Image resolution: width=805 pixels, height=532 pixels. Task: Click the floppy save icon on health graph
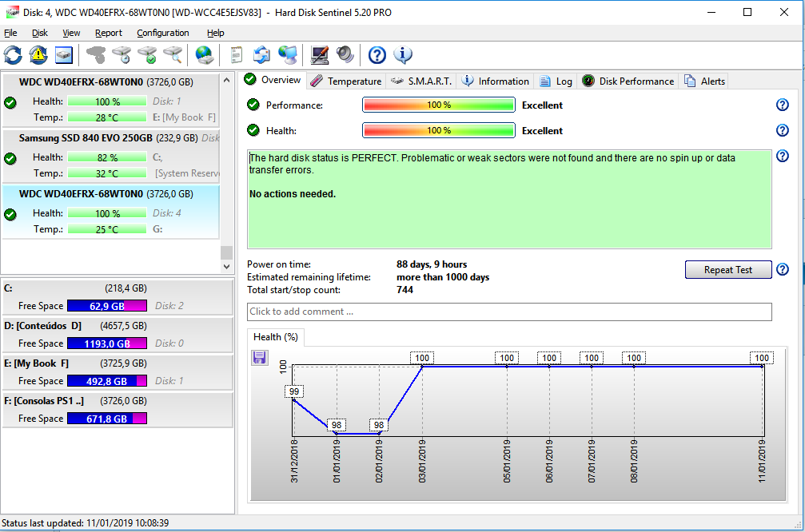click(260, 358)
